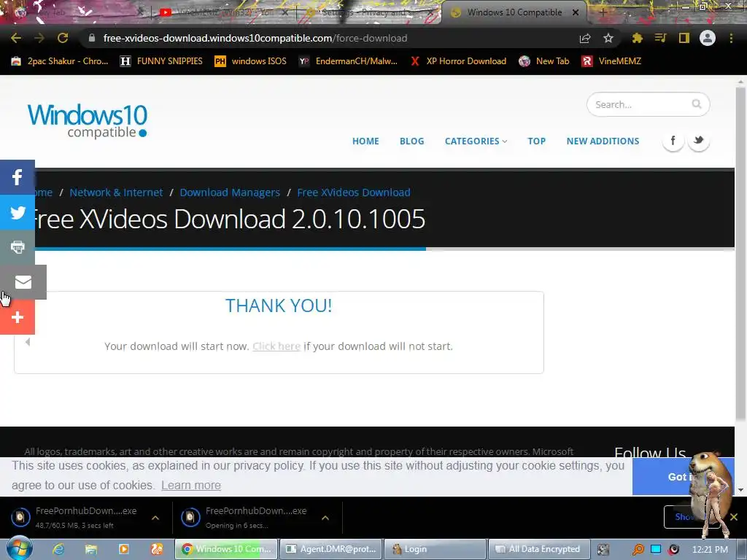
Task: Go to the BLOG nav item
Action: tap(411, 141)
